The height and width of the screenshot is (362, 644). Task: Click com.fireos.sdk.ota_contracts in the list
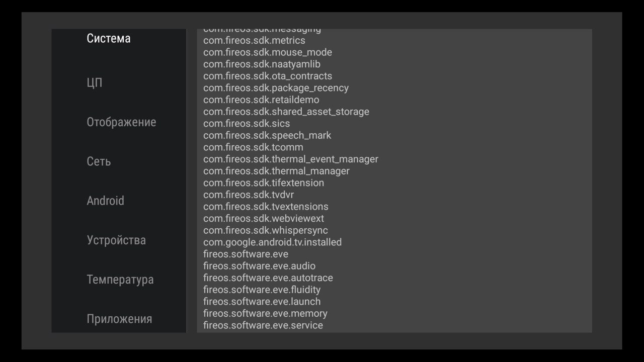(268, 76)
